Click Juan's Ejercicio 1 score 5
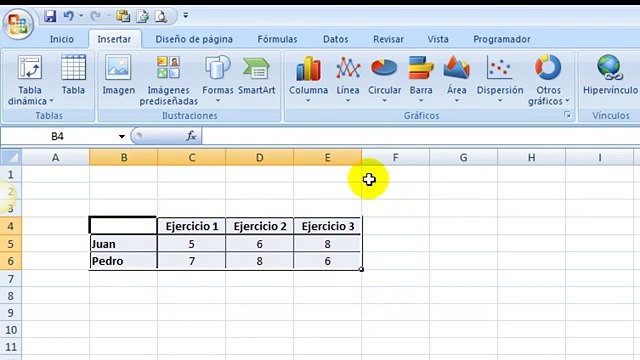Screen dimensions: 640x360 pos(191,244)
